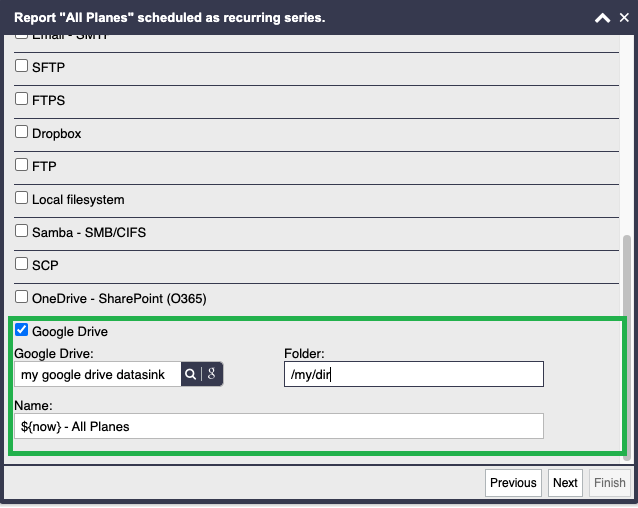
Task: Enable Samba - SMB/CIFS checkbox
Action: coord(21,231)
